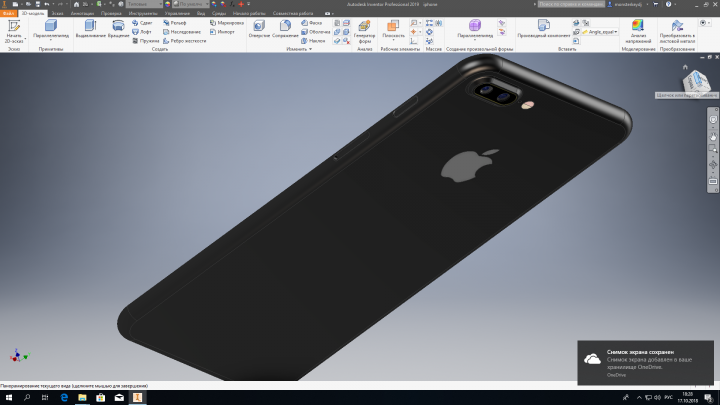Open the Файл menu
This screenshot has height=405, width=720.
click(x=8, y=13)
